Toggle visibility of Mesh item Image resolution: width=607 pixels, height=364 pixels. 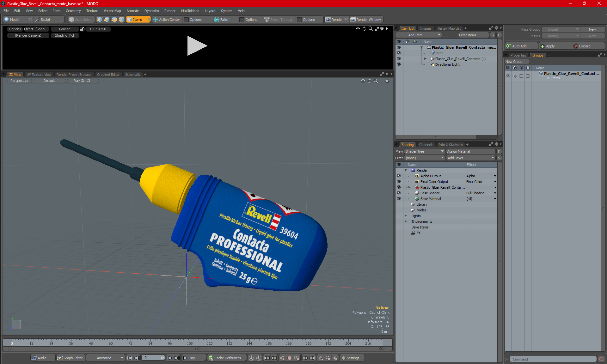399,53
